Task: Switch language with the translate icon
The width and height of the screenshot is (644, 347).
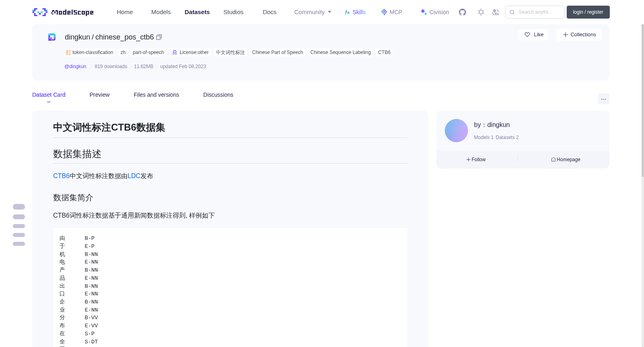Action: 496,12
